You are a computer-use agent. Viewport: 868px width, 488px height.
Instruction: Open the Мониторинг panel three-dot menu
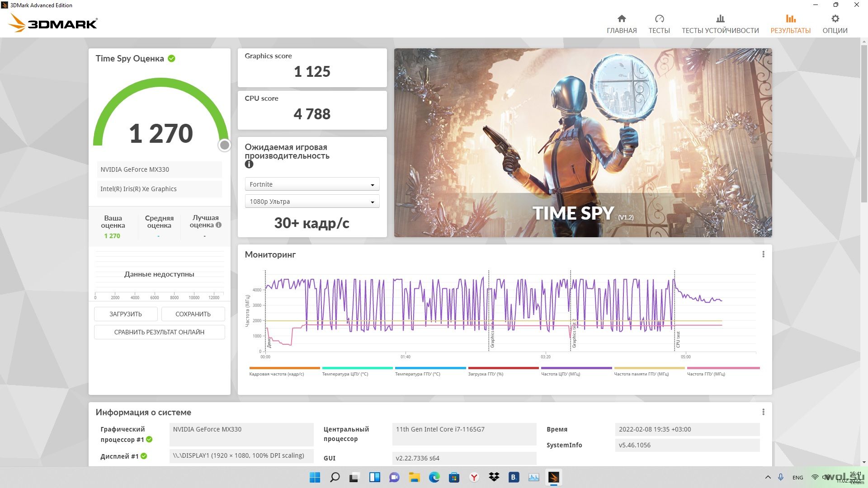(764, 254)
